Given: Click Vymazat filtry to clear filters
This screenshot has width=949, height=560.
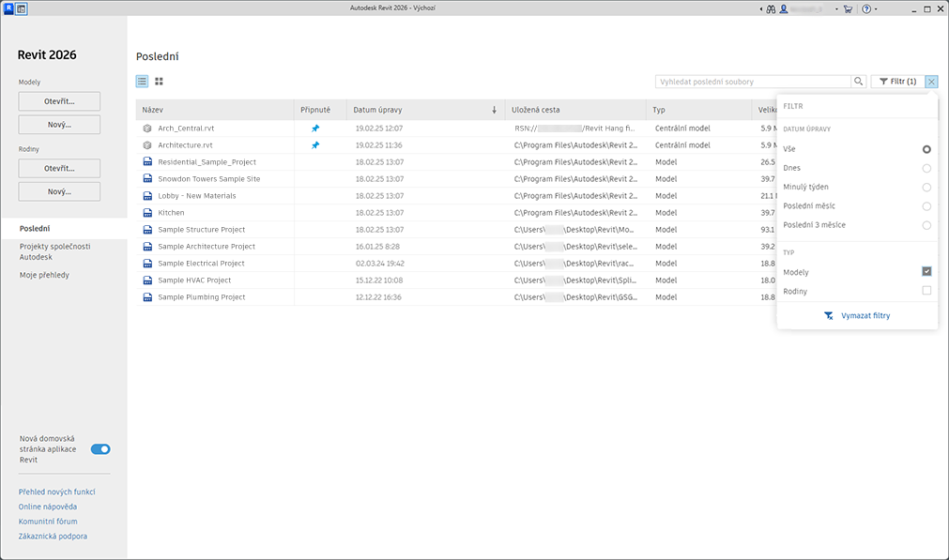Looking at the screenshot, I should click(857, 316).
